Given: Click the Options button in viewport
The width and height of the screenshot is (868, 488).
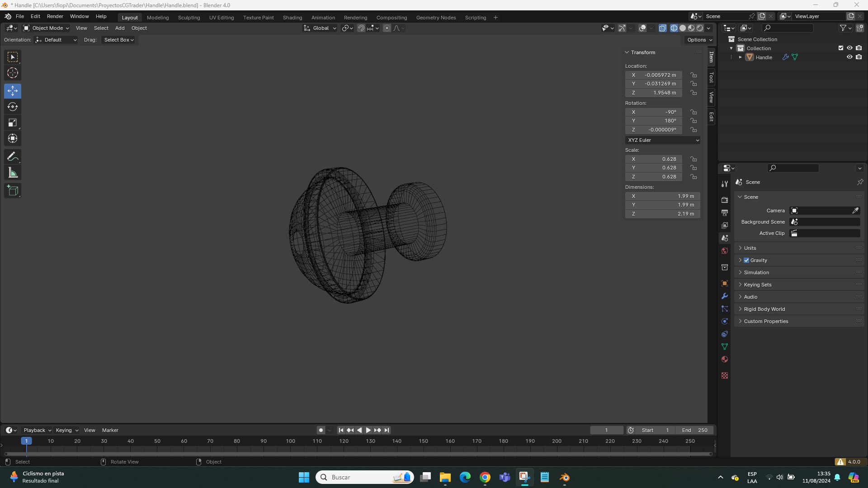Looking at the screenshot, I should (x=699, y=40).
